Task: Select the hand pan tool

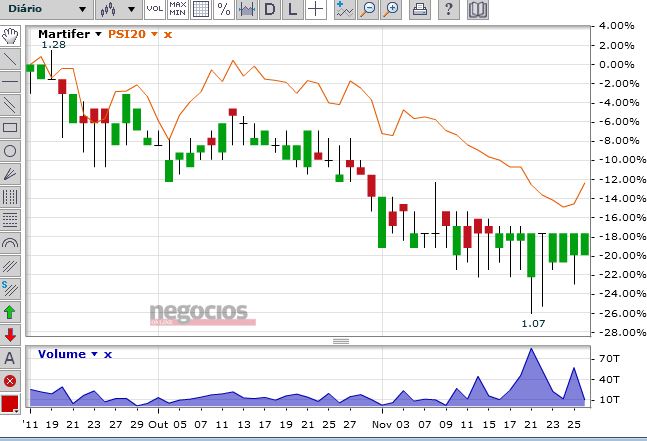Action: tap(10, 36)
